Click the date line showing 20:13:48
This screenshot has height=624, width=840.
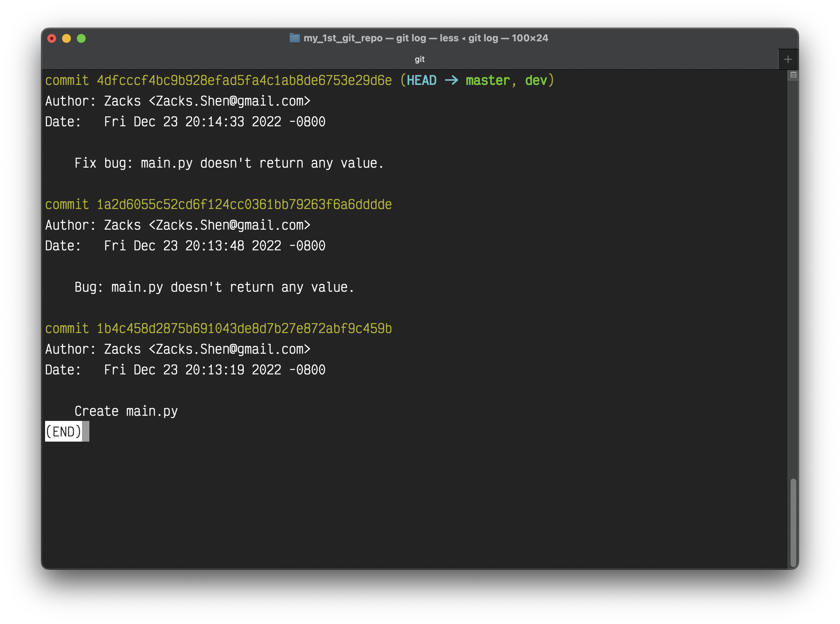click(185, 246)
